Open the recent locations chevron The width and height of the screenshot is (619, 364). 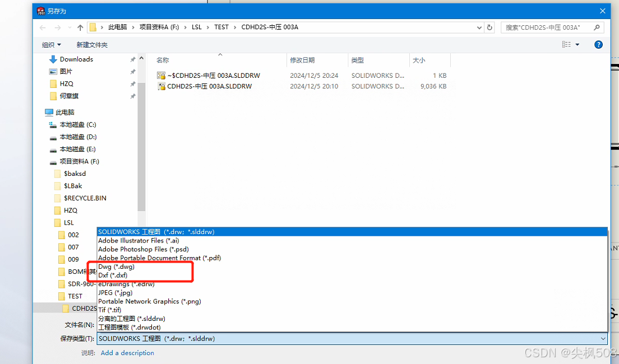(70, 27)
